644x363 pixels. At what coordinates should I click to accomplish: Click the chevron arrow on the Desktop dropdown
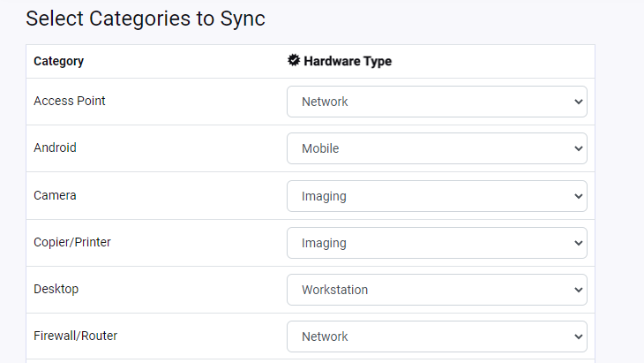(x=579, y=290)
